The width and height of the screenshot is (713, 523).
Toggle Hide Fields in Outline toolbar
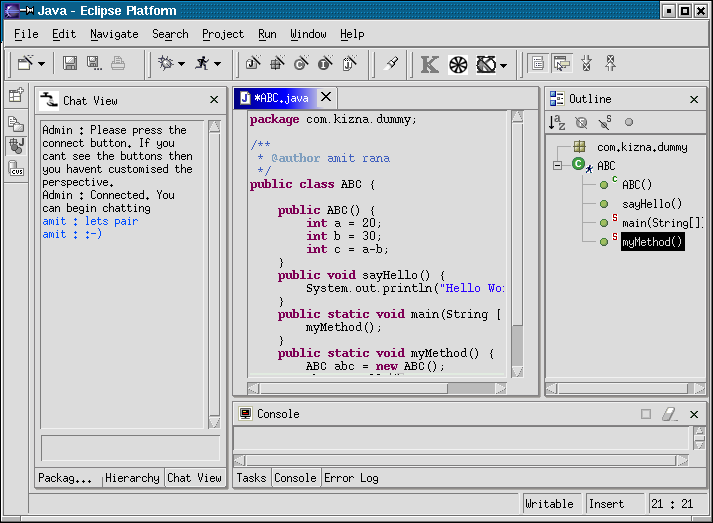click(x=581, y=122)
